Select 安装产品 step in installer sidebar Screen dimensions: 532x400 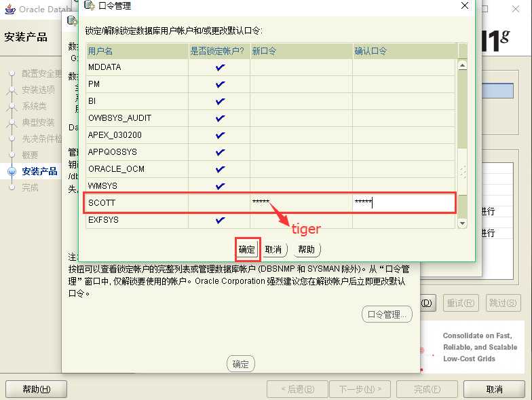pos(39,171)
